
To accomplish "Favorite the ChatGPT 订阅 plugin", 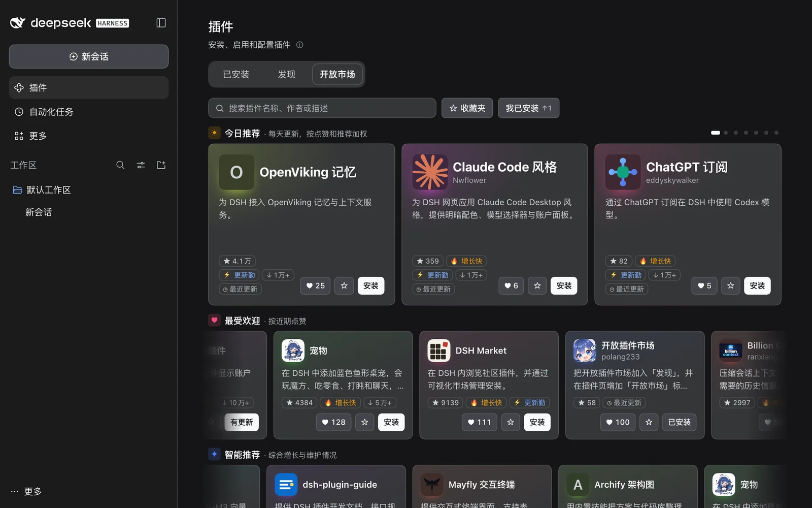I will 731,285.
